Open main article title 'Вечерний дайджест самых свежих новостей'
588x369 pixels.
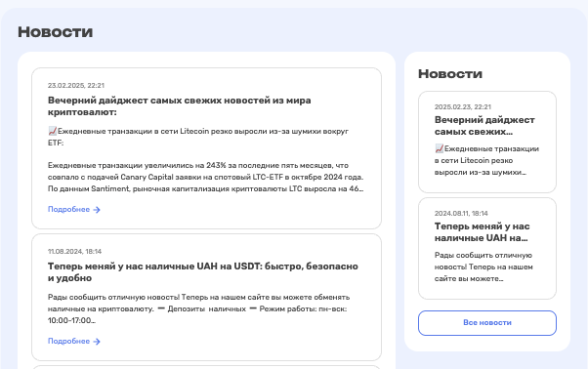(x=180, y=106)
